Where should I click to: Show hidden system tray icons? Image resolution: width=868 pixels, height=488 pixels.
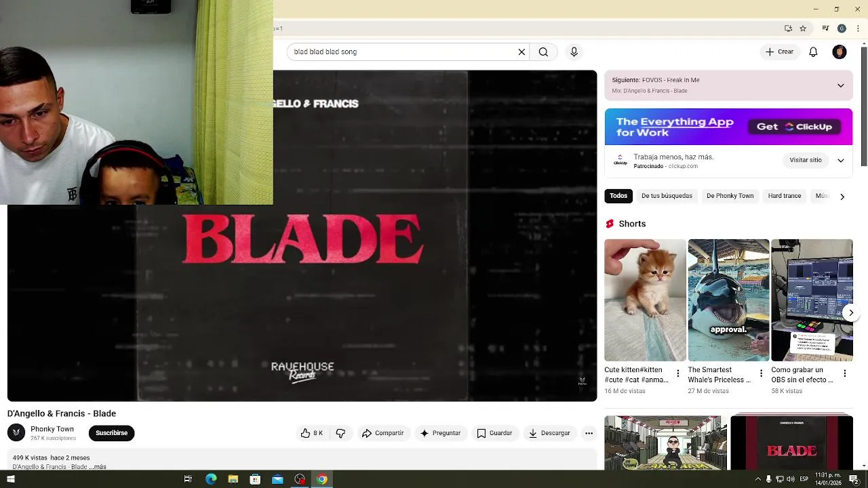pyautogui.click(x=758, y=479)
